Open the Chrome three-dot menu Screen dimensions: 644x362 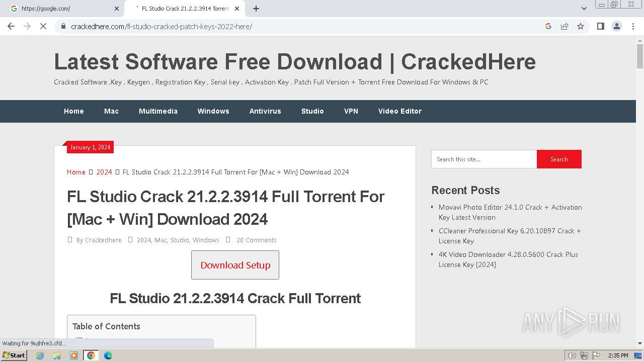[x=633, y=26]
